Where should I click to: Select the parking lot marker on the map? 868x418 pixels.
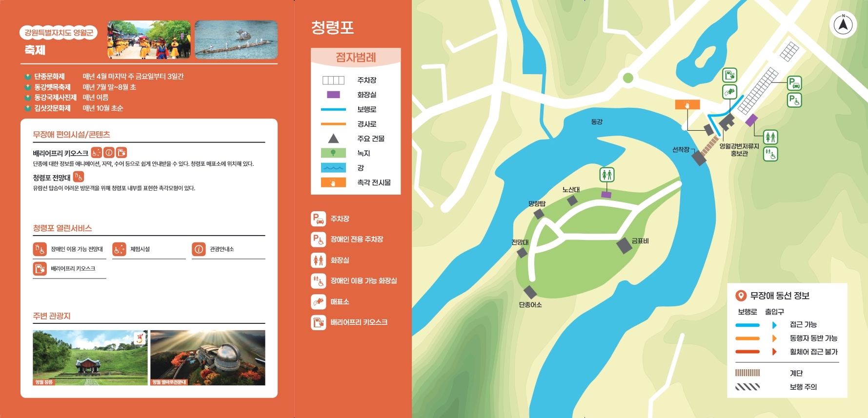794,83
